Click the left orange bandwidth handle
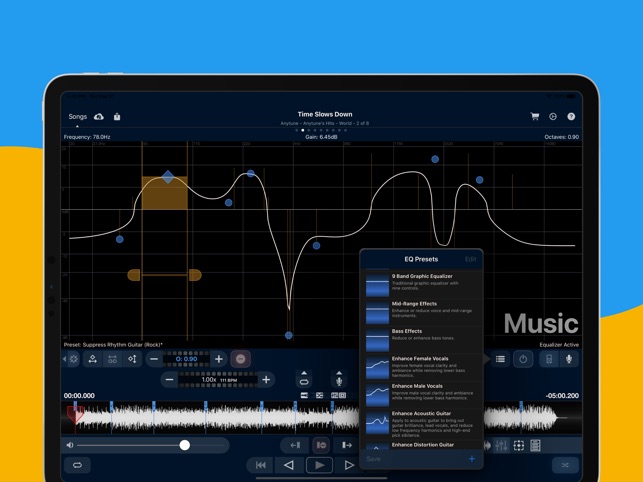 (134, 275)
